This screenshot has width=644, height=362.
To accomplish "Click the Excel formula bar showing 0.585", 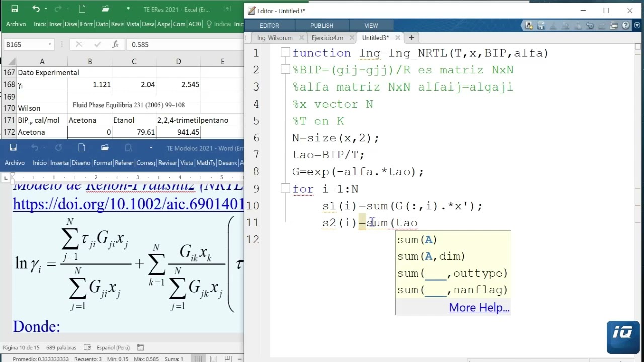I will click(x=184, y=44).
